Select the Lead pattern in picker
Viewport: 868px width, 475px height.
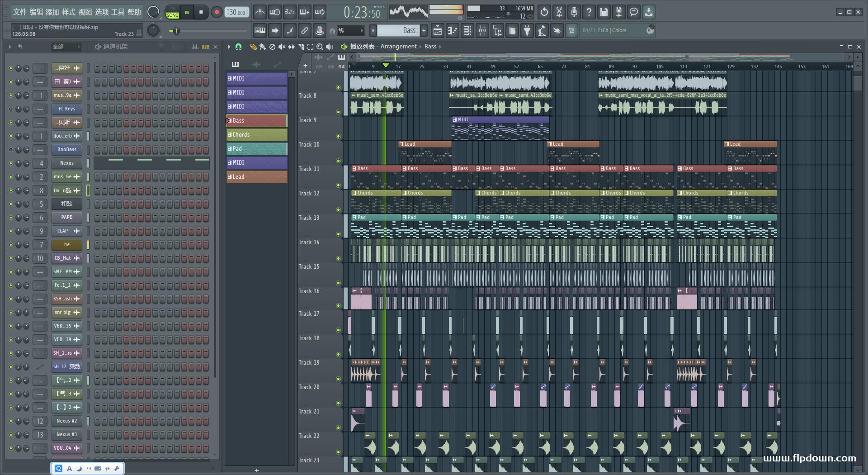(x=257, y=177)
